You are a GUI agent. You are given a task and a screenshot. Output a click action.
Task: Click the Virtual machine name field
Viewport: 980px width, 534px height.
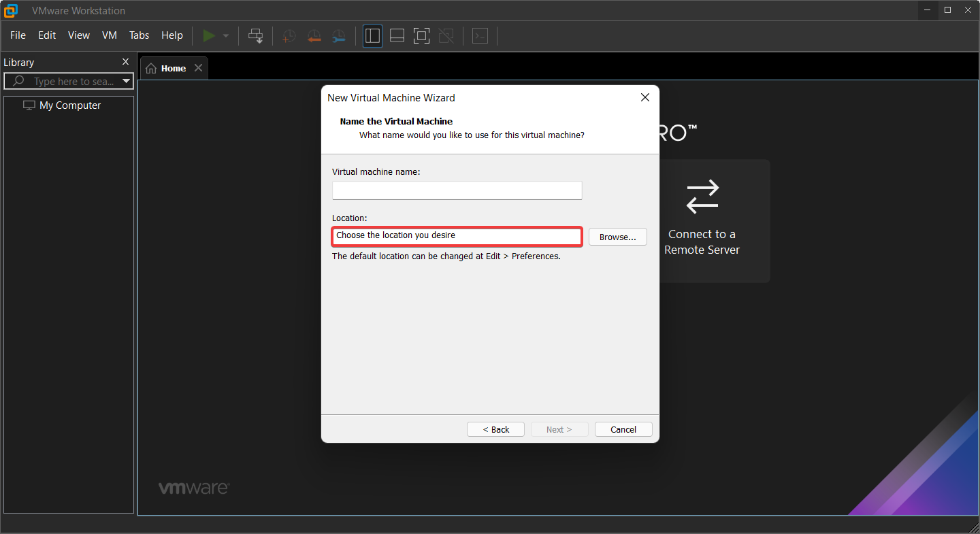coord(457,190)
